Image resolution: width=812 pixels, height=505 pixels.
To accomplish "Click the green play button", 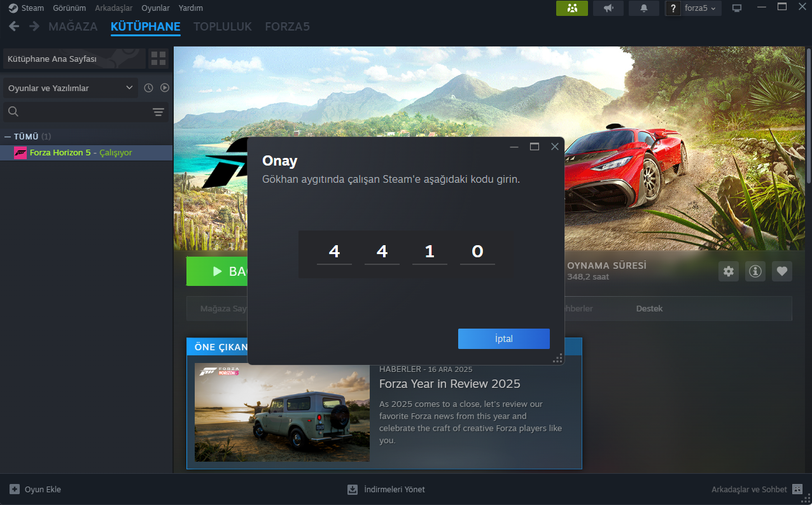I will pos(216,271).
